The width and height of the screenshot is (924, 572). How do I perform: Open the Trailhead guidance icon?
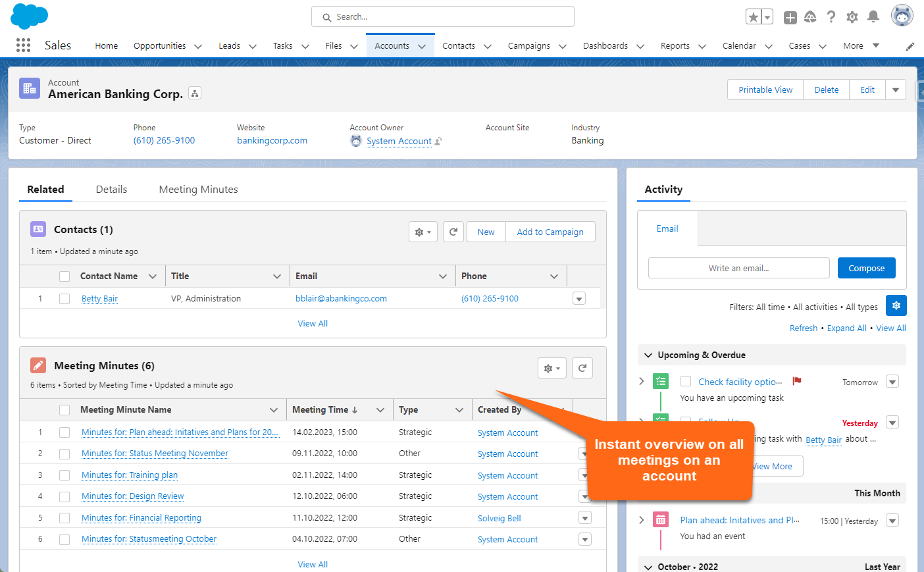[810, 17]
